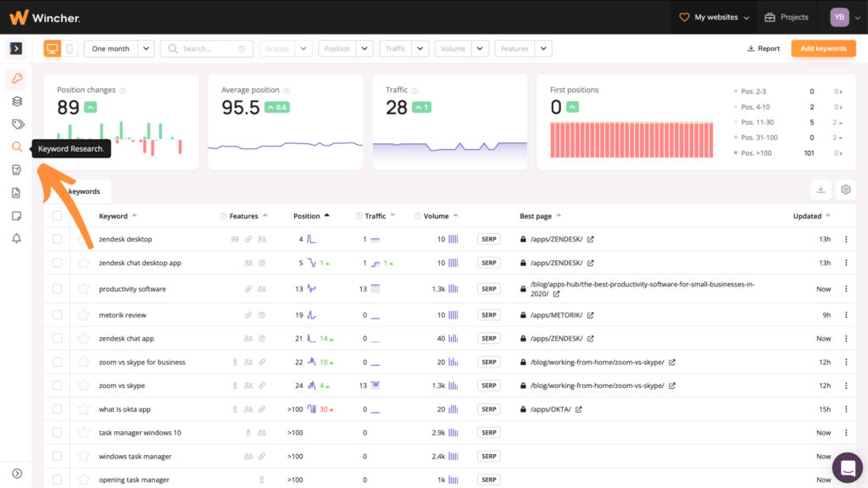868x488 pixels.
Task: Click the Add keywords button
Action: click(823, 48)
